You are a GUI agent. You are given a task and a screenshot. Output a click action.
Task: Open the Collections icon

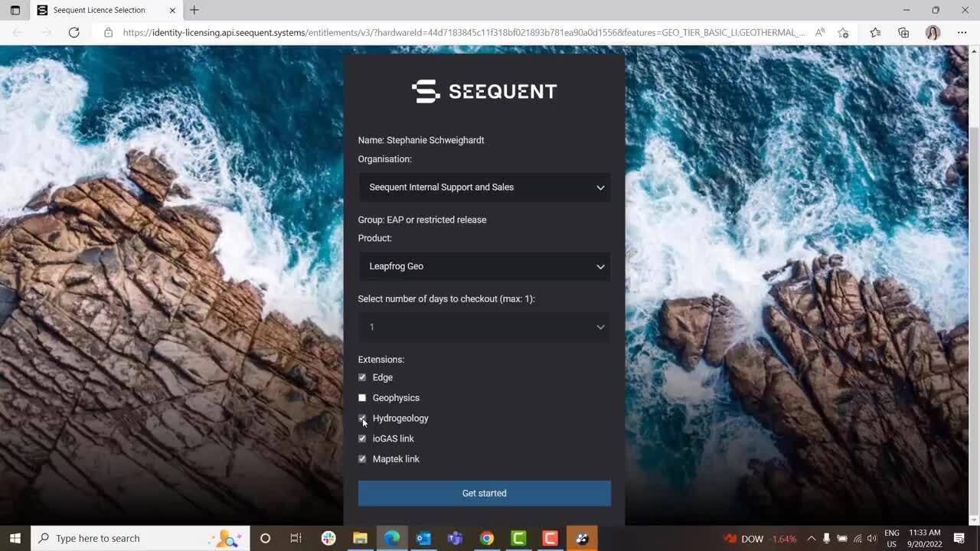[x=903, y=32]
